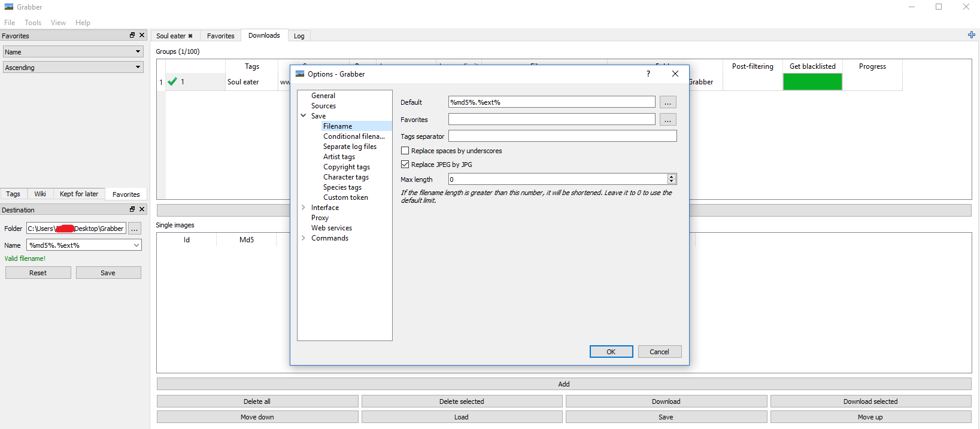The image size is (980, 429).
Task: Click the Grabber app icon in title bar
Action: 8,7
